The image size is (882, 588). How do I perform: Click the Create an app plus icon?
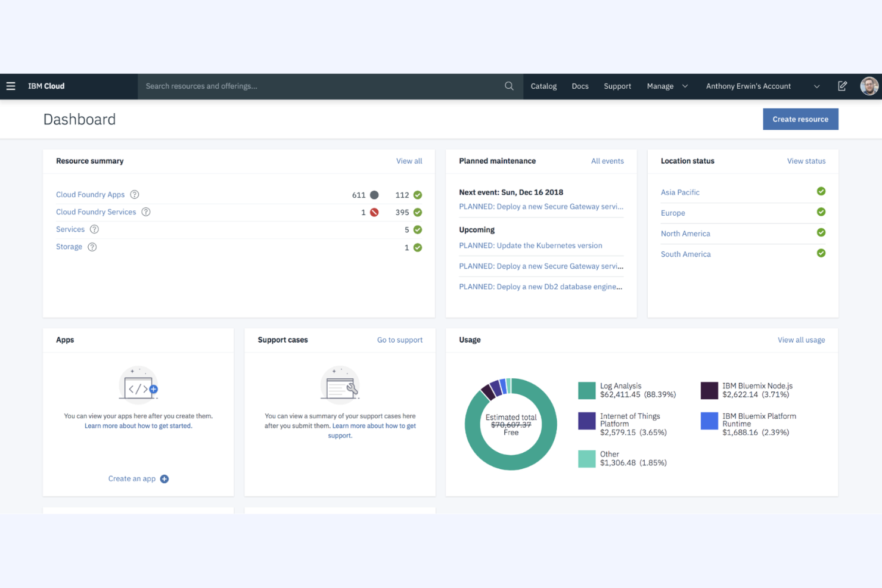coord(164,478)
